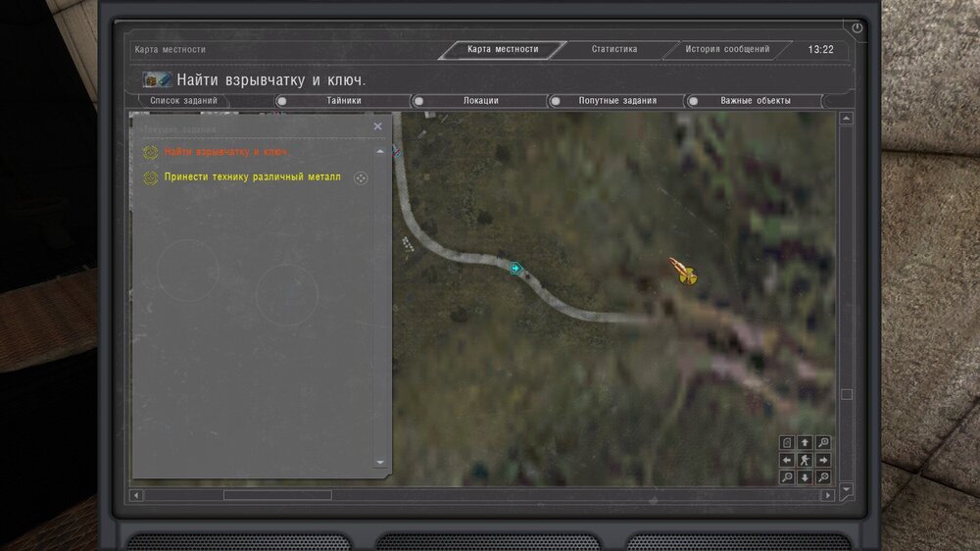Pan the map up with arrow button
Screen dimensions: 980x551
click(x=805, y=442)
